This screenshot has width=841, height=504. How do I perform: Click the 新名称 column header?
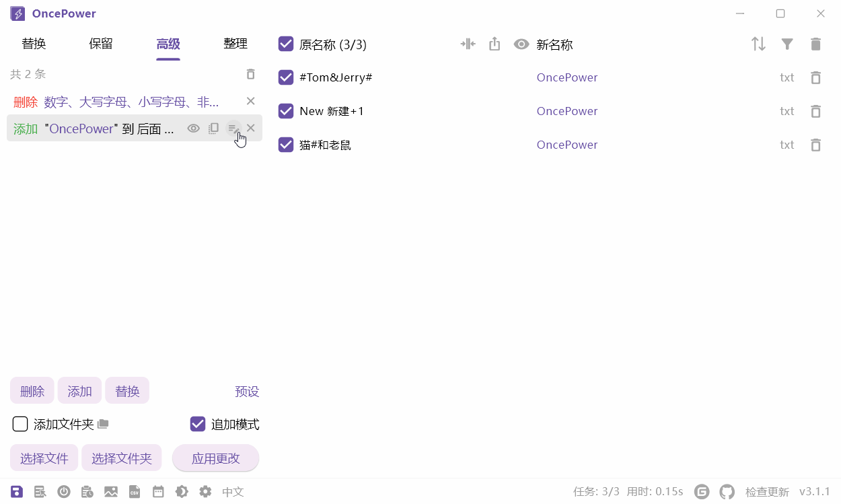(x=554, y=45)
